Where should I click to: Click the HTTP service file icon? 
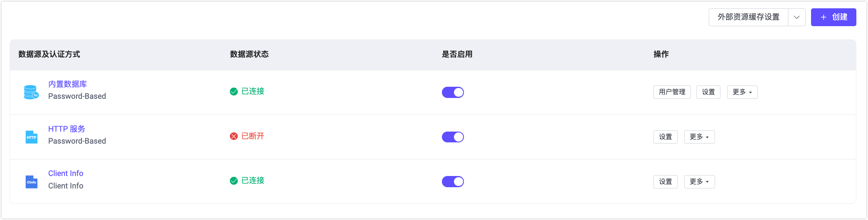click(32, 137)
